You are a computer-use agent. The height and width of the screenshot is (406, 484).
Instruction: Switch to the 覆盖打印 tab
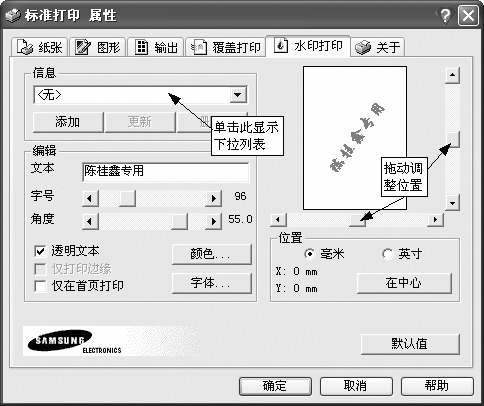tap(226, 47)
